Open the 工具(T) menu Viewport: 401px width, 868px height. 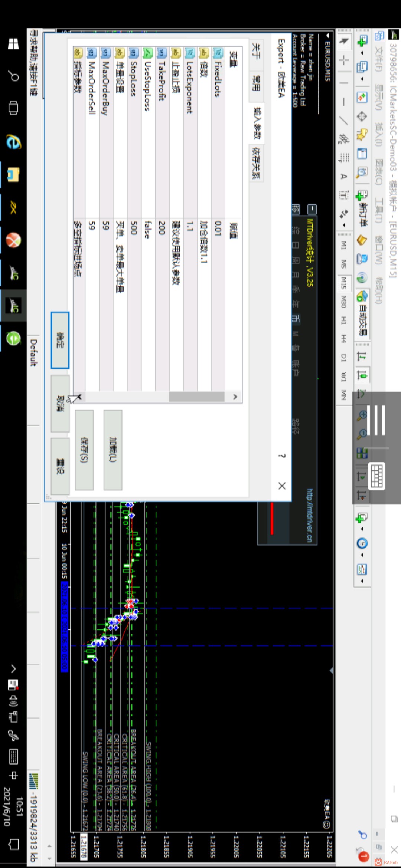(379, 211)
